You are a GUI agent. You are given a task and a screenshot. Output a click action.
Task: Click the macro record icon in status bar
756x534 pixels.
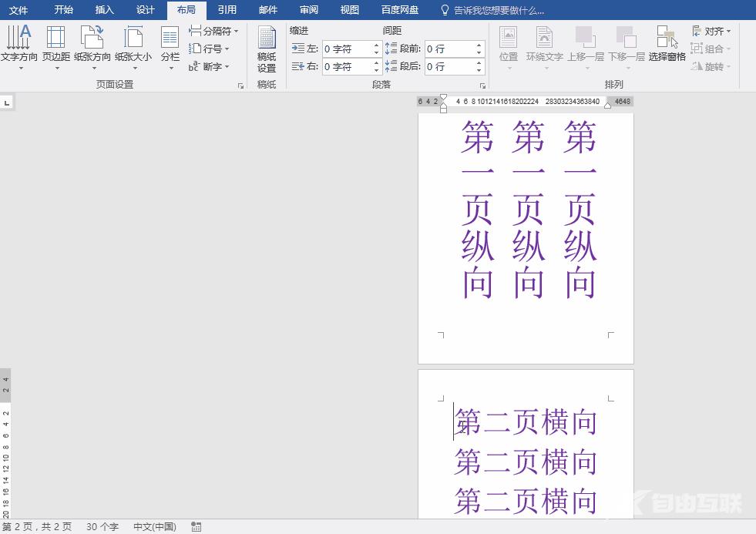196,527
